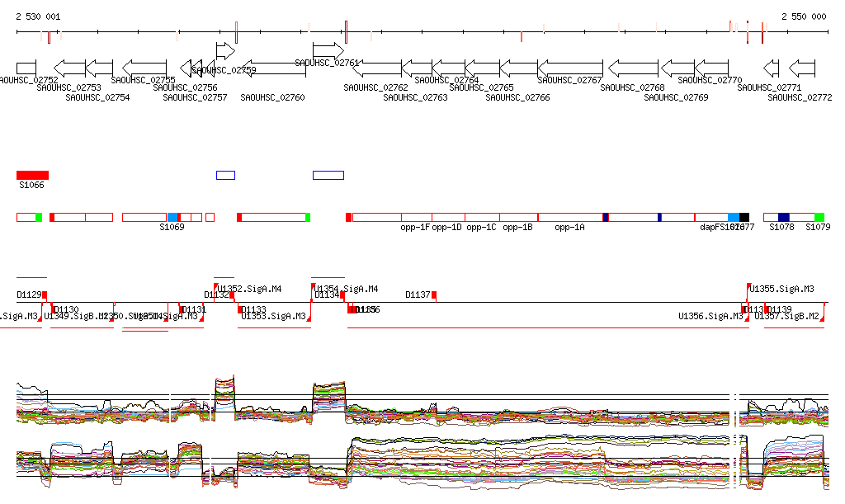845x504 pixels.
Task: Click the SAOUHSC_02765 gene label
Action: pyautogui.click(x=482, y=87)
